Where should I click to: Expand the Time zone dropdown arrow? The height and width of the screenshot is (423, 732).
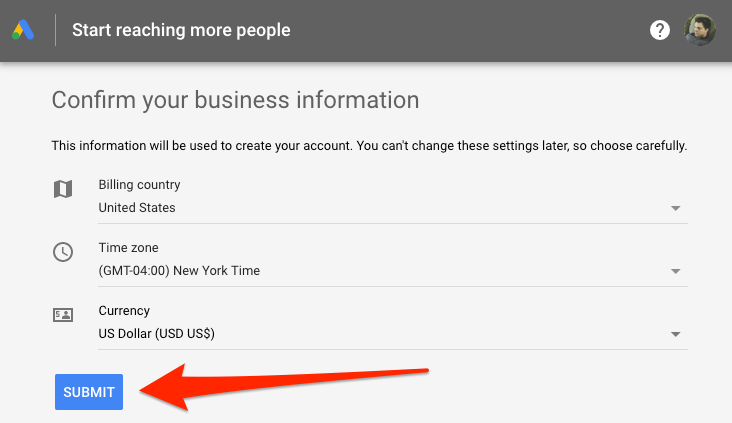tap(676, 271)
